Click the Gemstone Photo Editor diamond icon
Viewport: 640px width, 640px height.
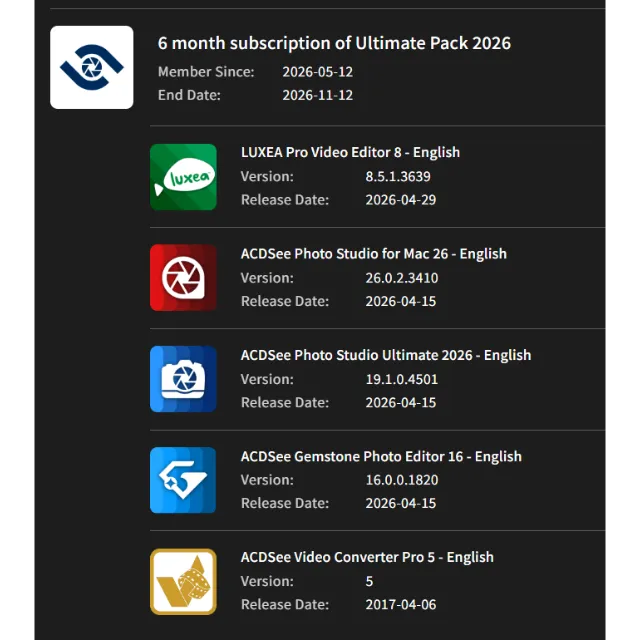(x=183, y=480)
